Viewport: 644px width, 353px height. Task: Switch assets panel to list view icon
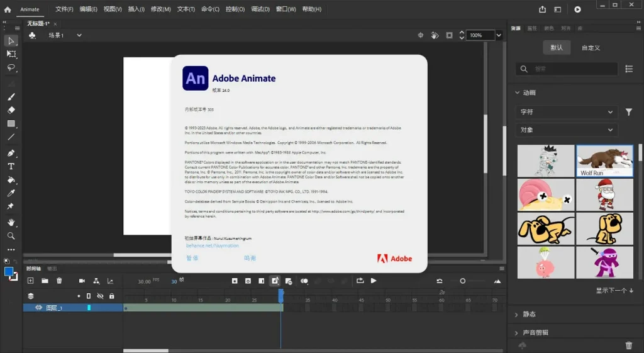pos(629,69)
